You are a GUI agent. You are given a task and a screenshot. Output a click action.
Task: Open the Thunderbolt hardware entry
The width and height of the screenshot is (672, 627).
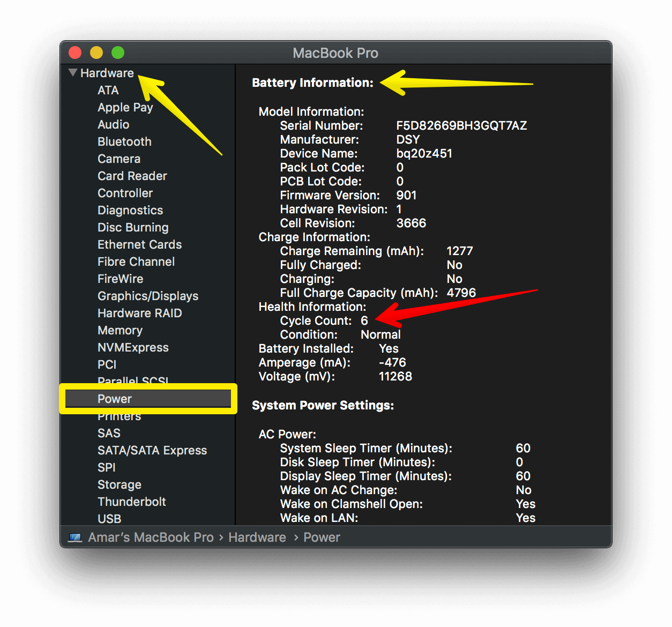[x=132, y=502]
